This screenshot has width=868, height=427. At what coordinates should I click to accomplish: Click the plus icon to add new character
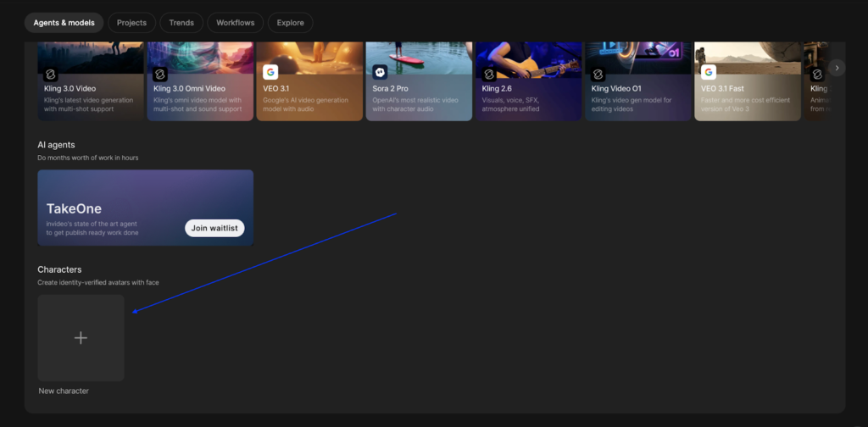click(81, 338)
